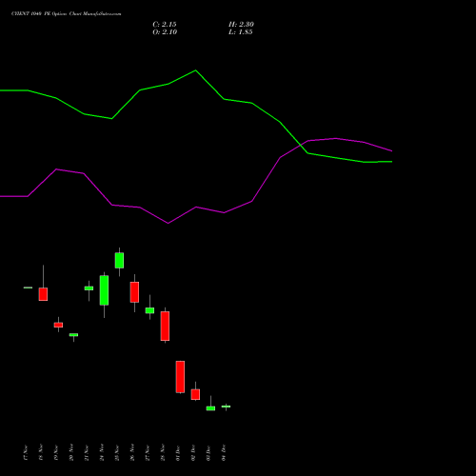Click the highest green candle for 25 Nov

pyautogui.click(x=119, y=261)
